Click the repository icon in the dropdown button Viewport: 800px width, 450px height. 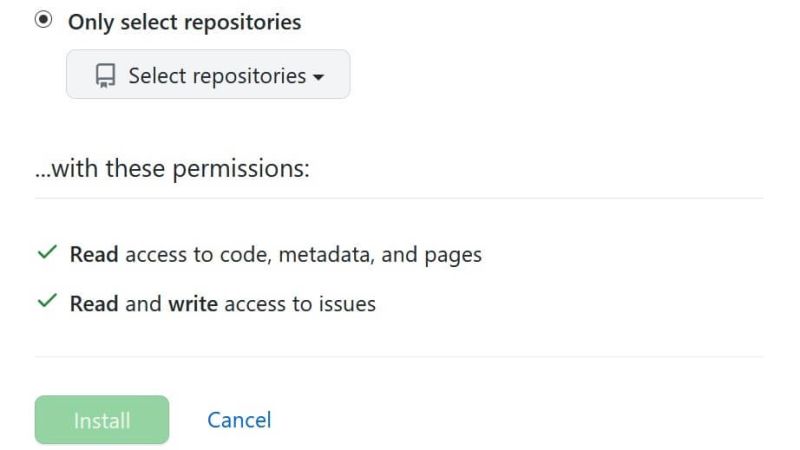105,76
